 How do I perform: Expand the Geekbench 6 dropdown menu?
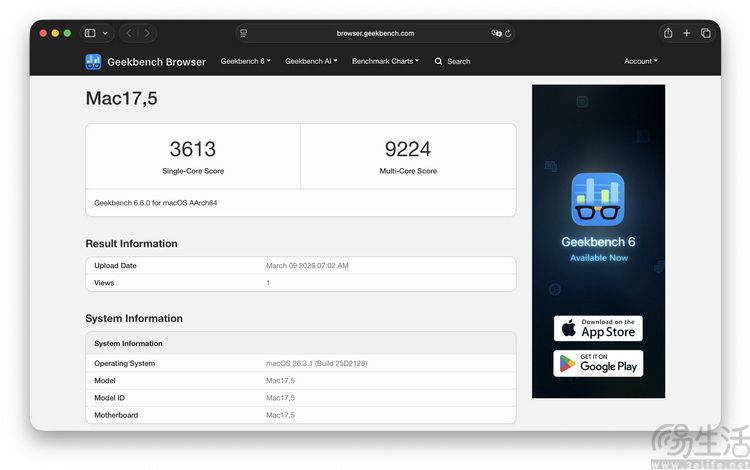coord(245,61)
